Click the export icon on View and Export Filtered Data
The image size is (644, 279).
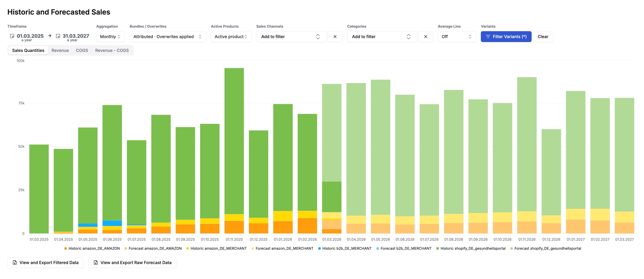point(15,263)
